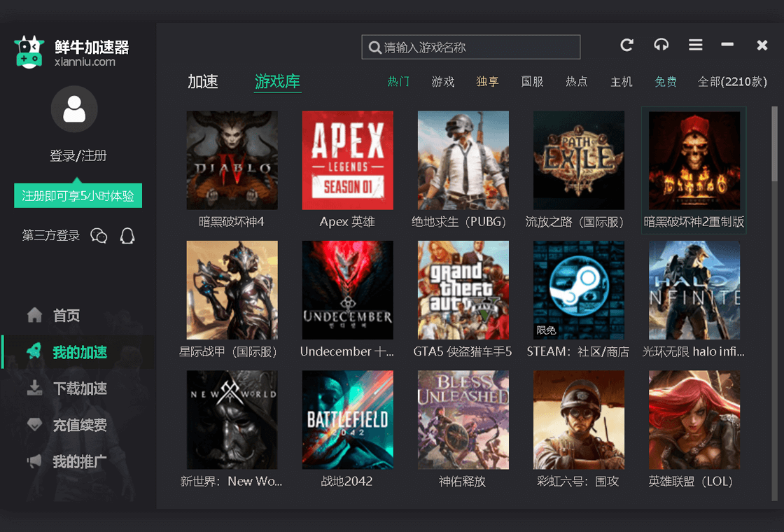Select the 主机 category filter
Image resolution: width=784 pixels, height=532 pixels.
coord(622,81)
